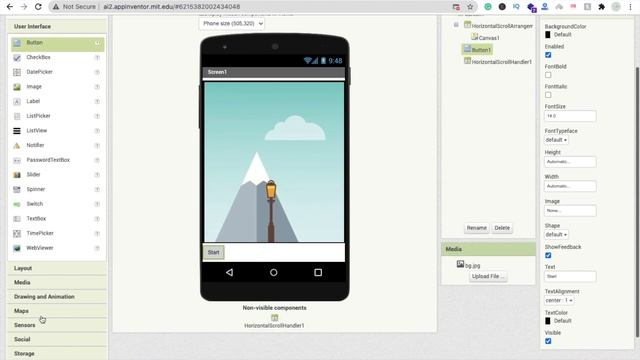This screenshot has height=360, width=640.
Task: Toggle the Visible checkbox
Action: [x=548, y=341]
